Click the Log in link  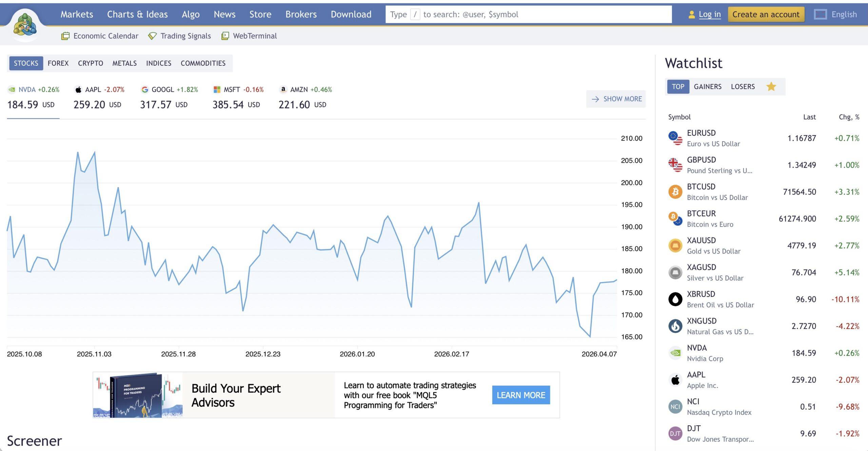point(710,15)
